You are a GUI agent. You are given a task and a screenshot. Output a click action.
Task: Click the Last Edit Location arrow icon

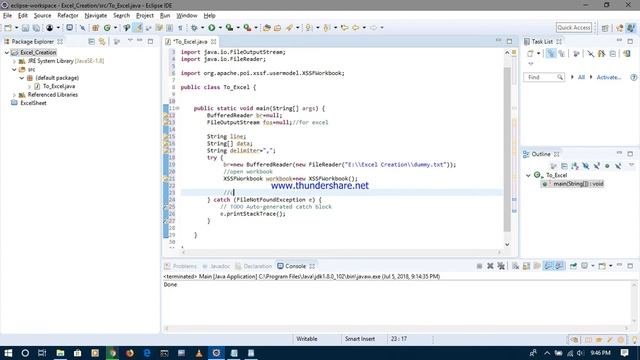pos(344,28)
